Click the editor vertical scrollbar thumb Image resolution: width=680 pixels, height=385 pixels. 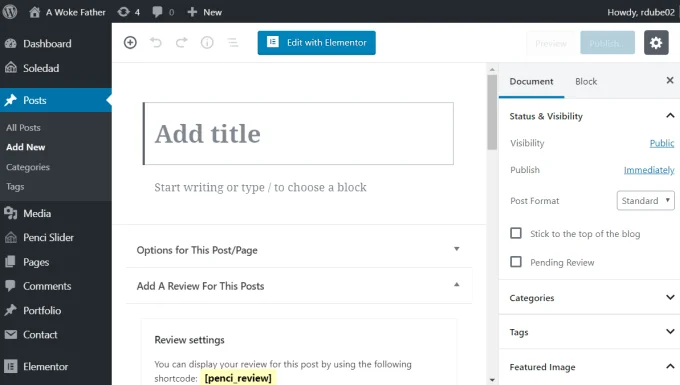pos(492,112)
